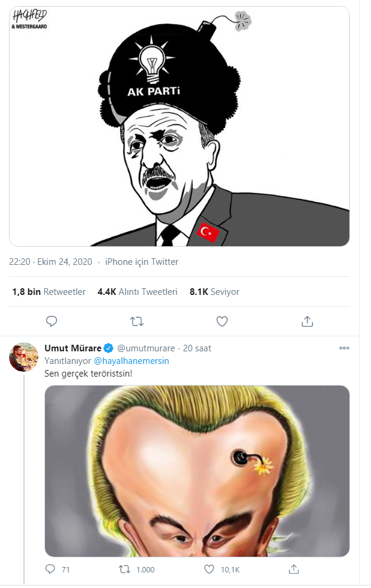
Task: Retweet the main tweet using retweet icon
Action: pos(137,321)
